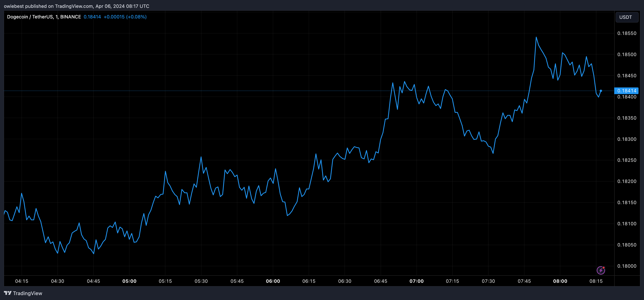Image resolution: width=644 pixels, height=300 pixels.
Task: Click the 05:00 time axis label
Action: [x=129, y=281]
